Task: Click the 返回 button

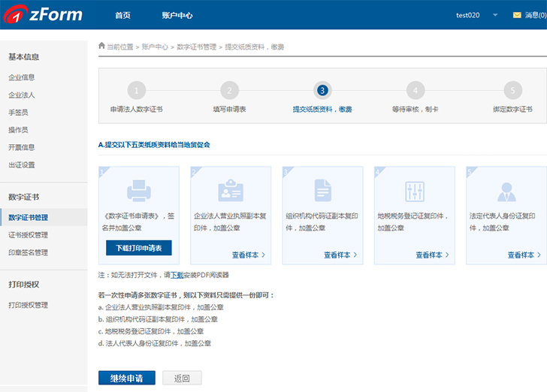Action: [x=182, y=378]
